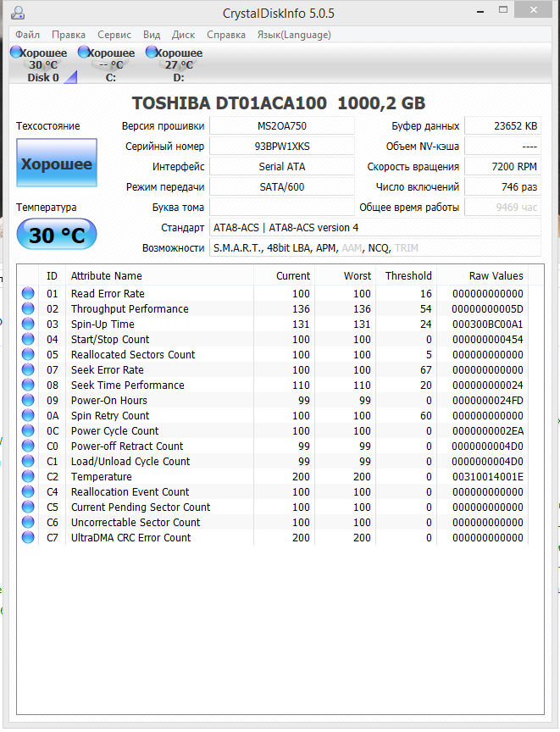
Task: Click the status orb for Load/Unload Cycle Count
Action: [x=28, y=461]
